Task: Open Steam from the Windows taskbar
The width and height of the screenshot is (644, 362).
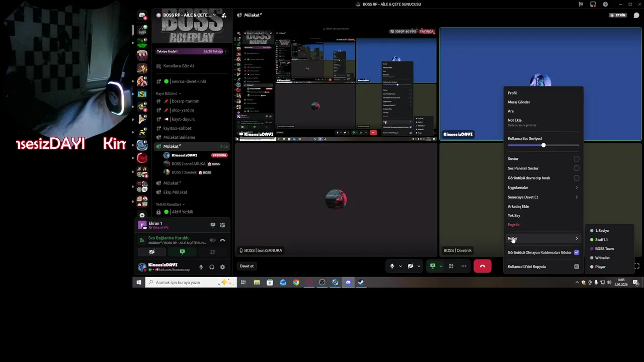Action: pyautogui.click(x=361, y=282)
